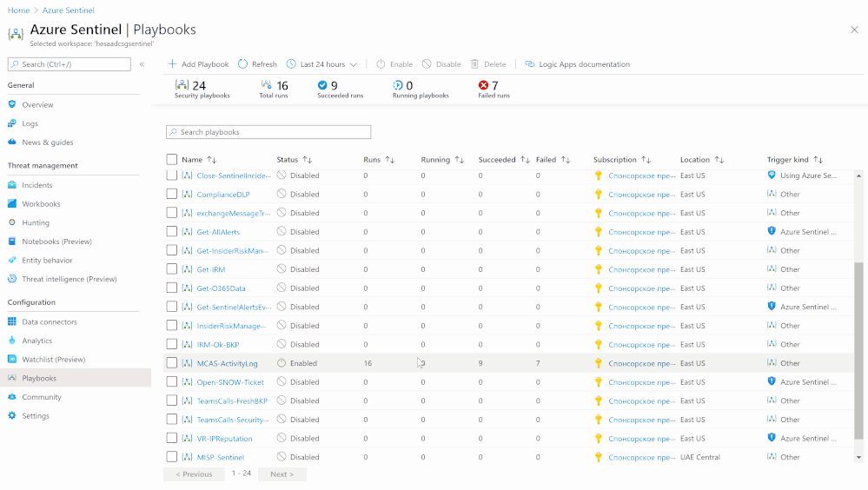Click the Watchlist (Preview) icon

click(x=12, y=359)
